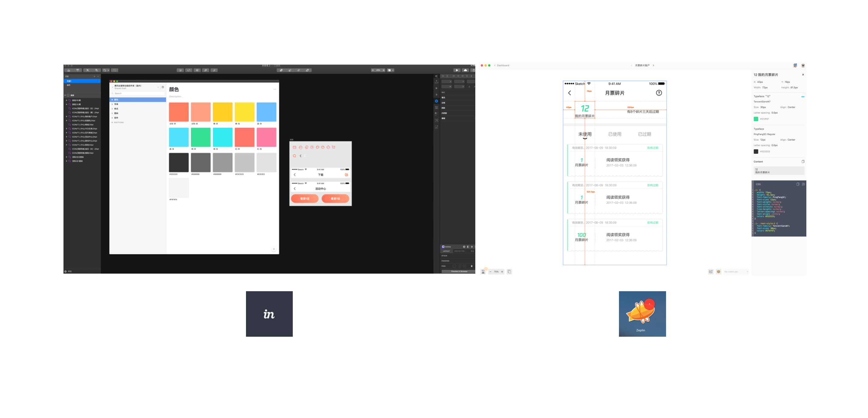Click the Anima settings gear icon

(x=472, y=247)
